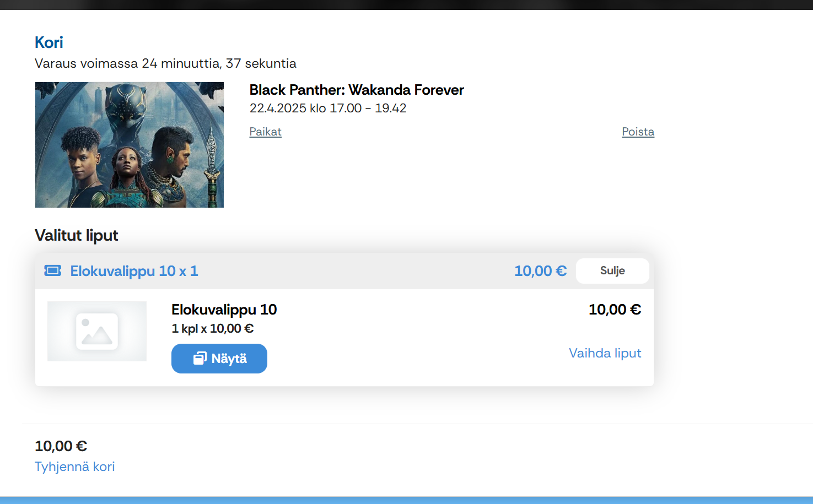The image size is (813, 504).
Task: Remove the movie with the Poista link
Action: [x=638, y=132]
